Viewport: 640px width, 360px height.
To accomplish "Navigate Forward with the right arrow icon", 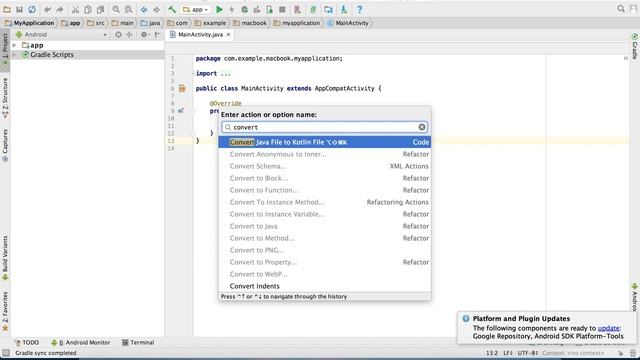I will (156, 9).
